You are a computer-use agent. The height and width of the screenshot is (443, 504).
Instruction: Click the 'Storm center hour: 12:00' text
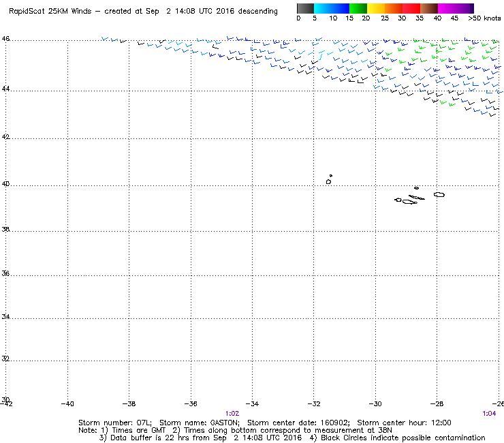(404, 423)
